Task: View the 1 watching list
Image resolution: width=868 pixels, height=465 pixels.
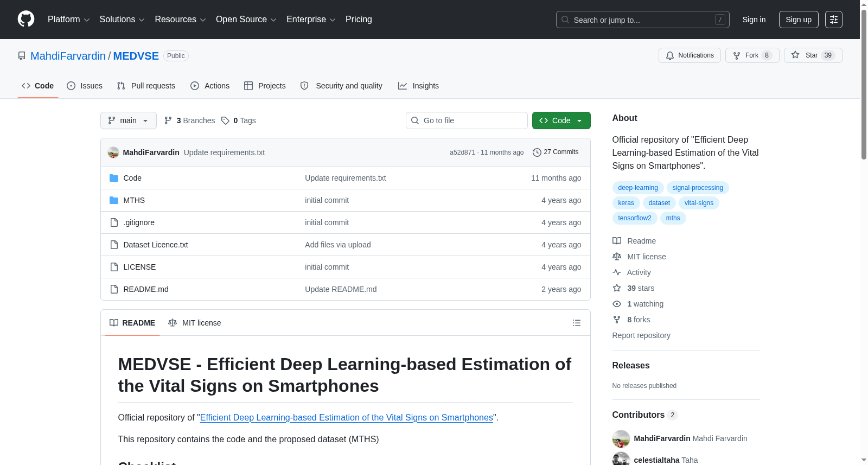Action: (x=638, y=304)
